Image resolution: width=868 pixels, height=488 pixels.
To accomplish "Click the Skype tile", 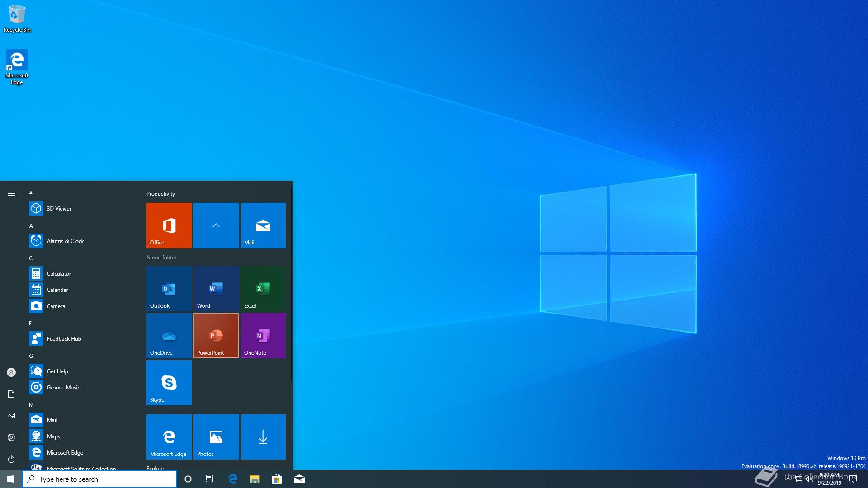I will [169, 382].
